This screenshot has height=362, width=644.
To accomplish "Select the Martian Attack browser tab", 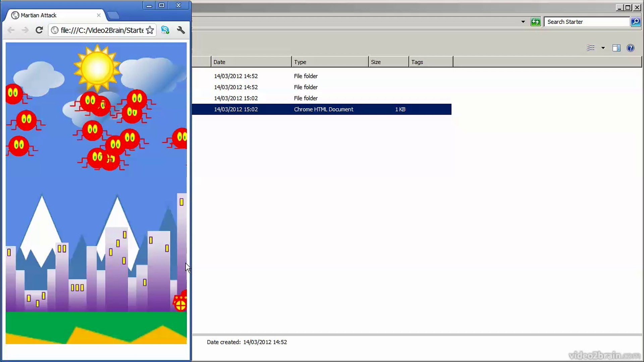I will [54, 15].
